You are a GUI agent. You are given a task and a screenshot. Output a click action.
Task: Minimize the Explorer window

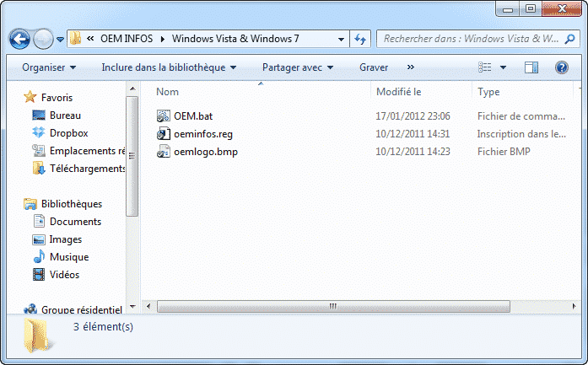click(507, 9)
